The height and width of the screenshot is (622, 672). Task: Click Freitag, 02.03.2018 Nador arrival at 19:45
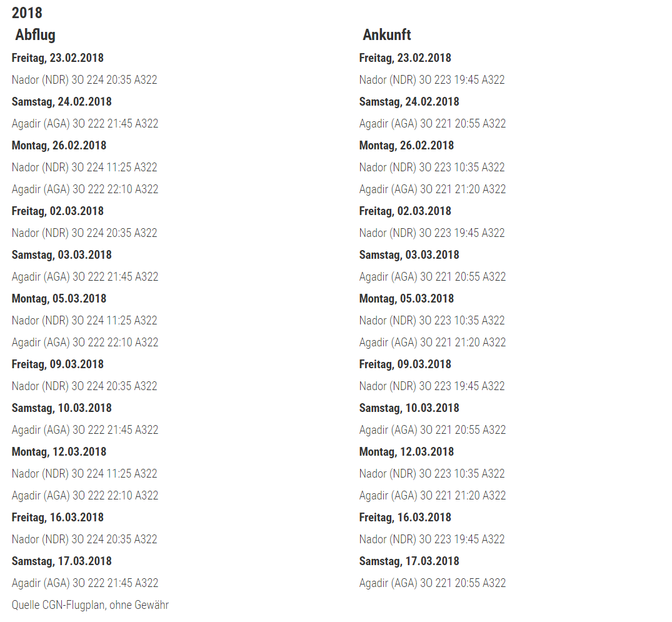click(432, 233)
